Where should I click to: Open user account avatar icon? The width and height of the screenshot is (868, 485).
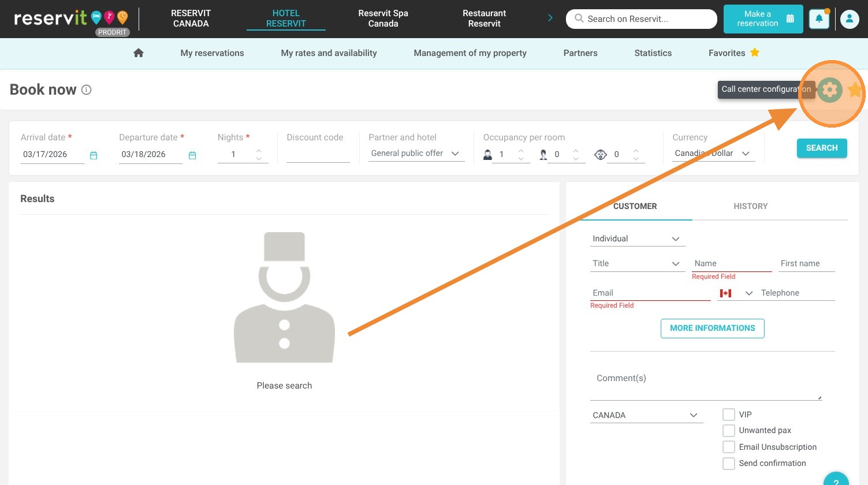click(850, 19)
